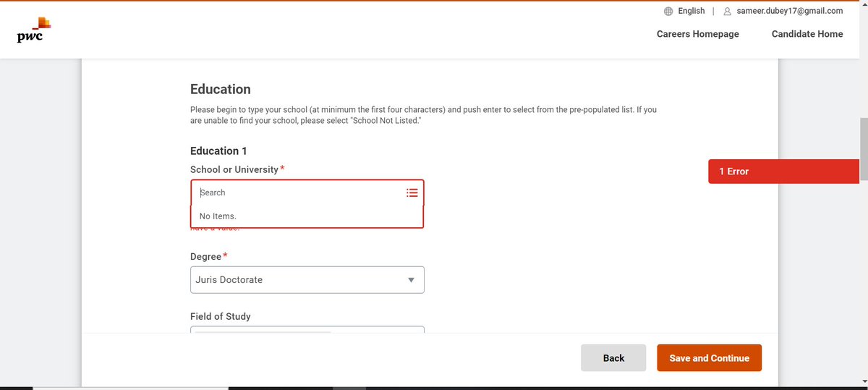This screenshot has width=868, height=390.
Task: Open Candidate Home
Action: pyautogui.click(x=807, y=34)
